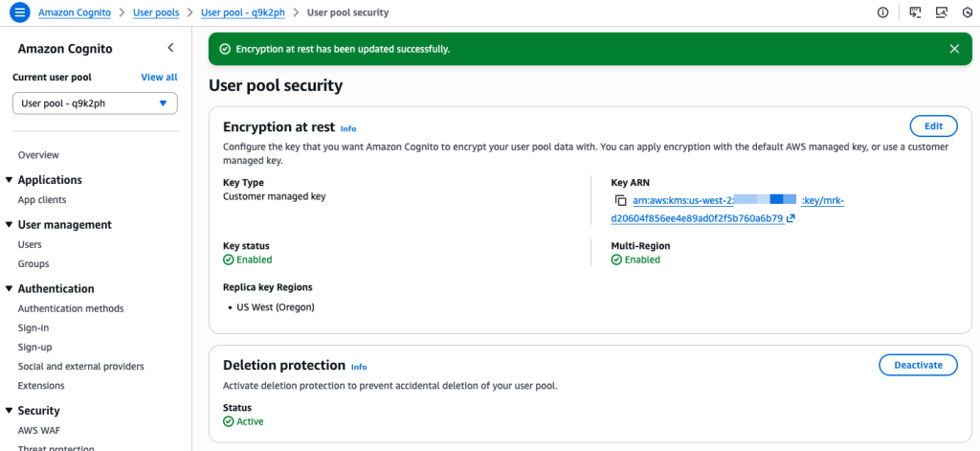Click the Multi-Region Enabled value
Image resolution: width=980 pixels, height=451 pixels.
tap(635, 259)
